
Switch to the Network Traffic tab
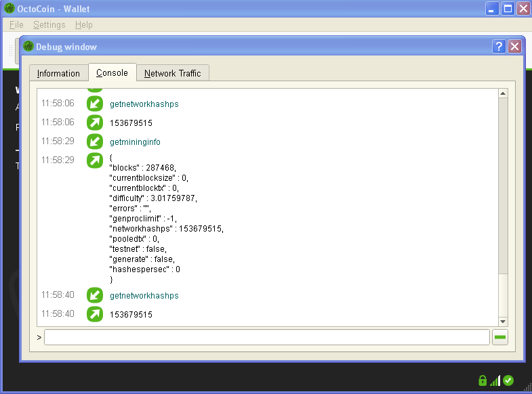(x=173, y=73)
